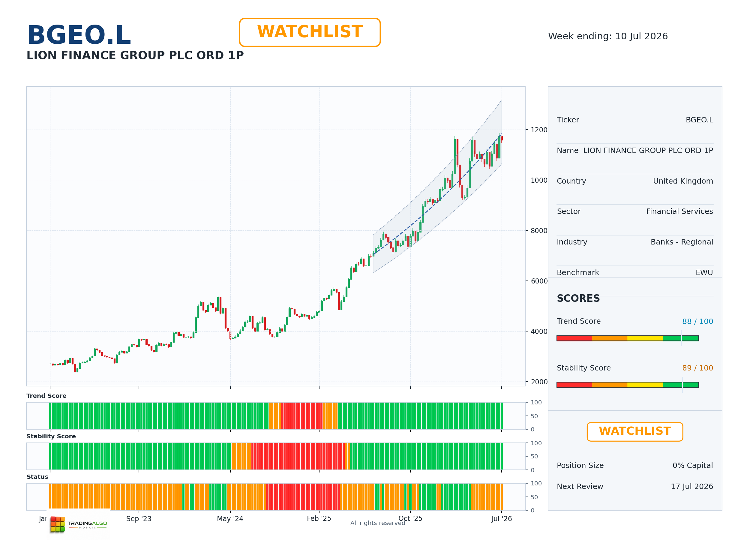Click the '89 / 100' stability score value
This screenshot has width=756, height=540.
pos(697,368)
